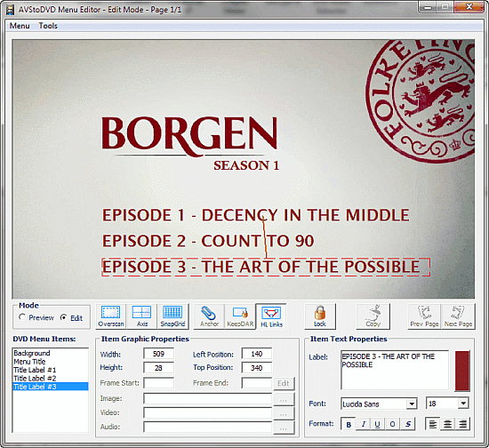Browse for Audio file button

(283, 428)
